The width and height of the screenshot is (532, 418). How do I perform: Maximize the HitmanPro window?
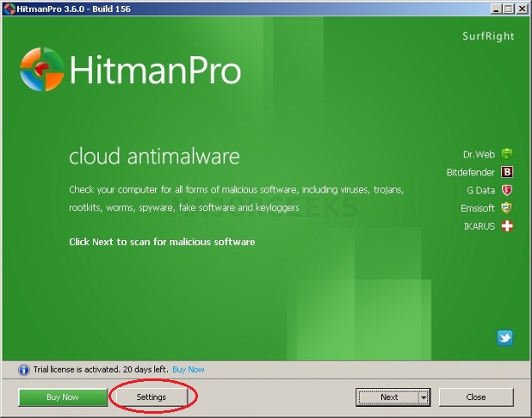pos(509,9)
